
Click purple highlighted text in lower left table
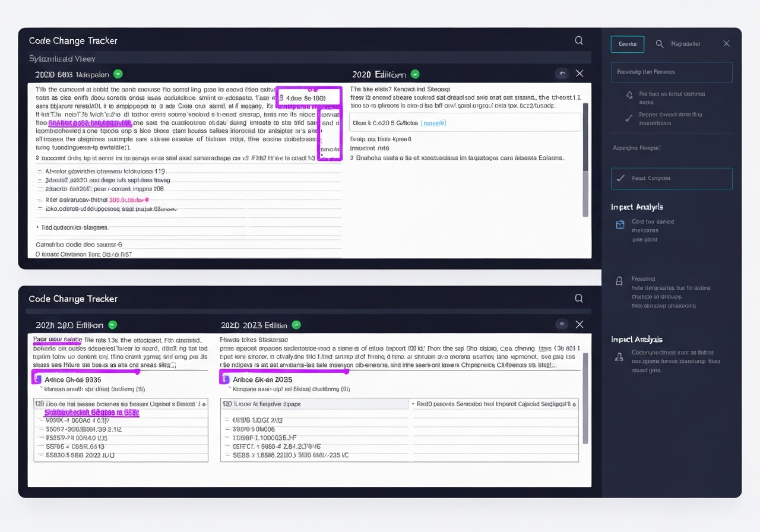92,412
